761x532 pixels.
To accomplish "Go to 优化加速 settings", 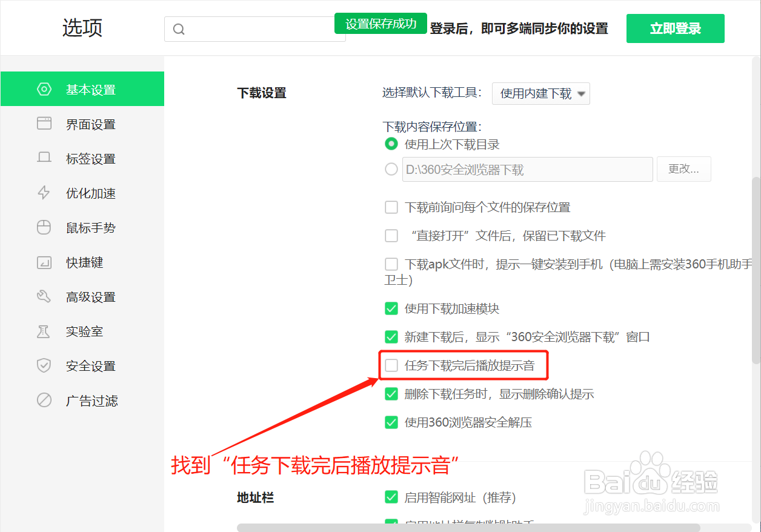I will click(82, 193).
